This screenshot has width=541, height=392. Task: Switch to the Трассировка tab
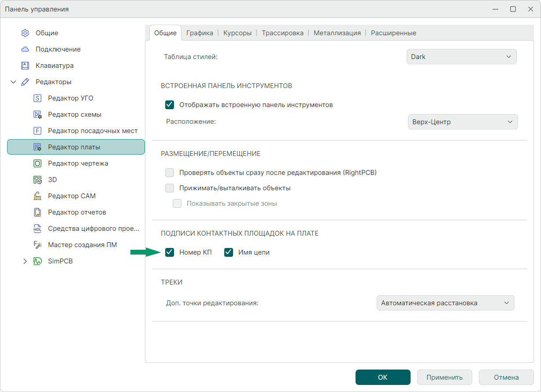tap(282, 33)
